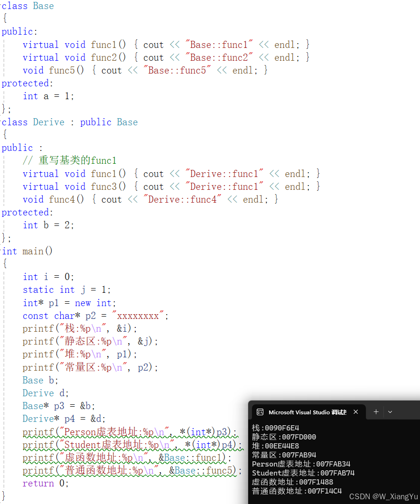Click output line 常量区:007FAB94
The height and width of the screenshot is (504, 420).
coord(284,455)
